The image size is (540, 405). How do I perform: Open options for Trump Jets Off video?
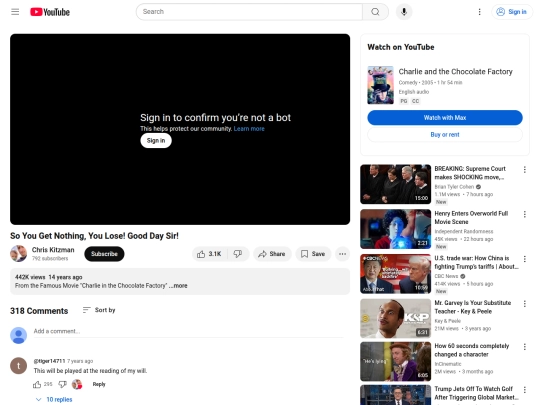(x=525, y=390)
